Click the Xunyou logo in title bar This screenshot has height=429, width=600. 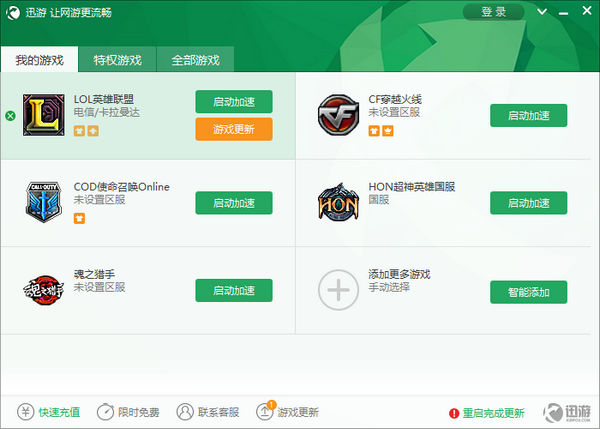click(x=13, y=13)
